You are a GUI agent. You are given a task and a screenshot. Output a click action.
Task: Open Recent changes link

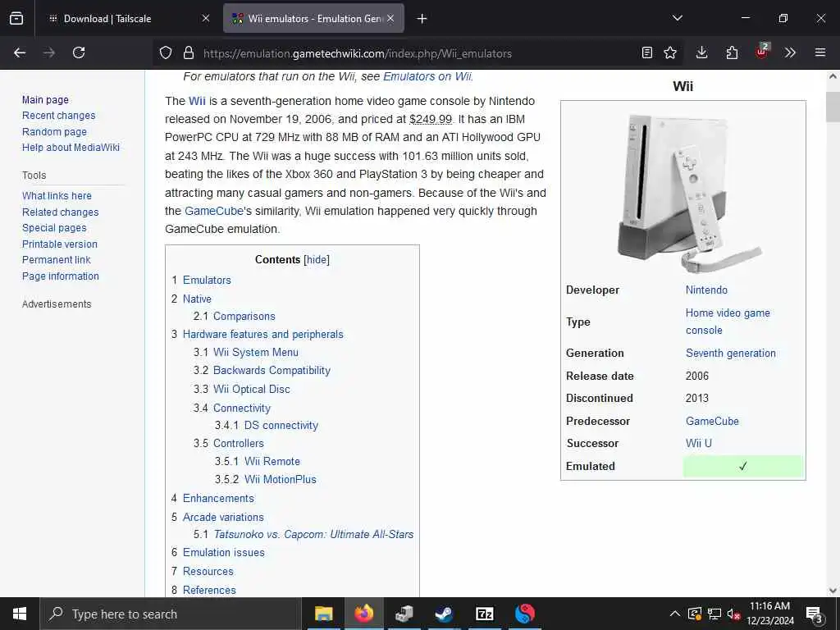tap(59, 116)
